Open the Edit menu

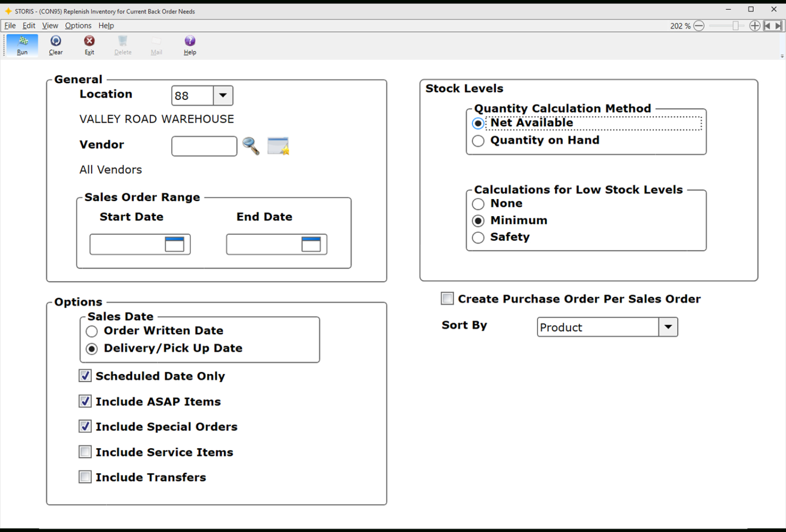29,25
